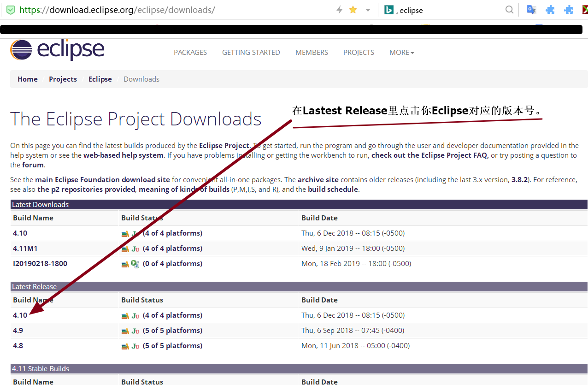Click '(4 of 4 platforms)' in the 4.11M1 row

[172, 249]
